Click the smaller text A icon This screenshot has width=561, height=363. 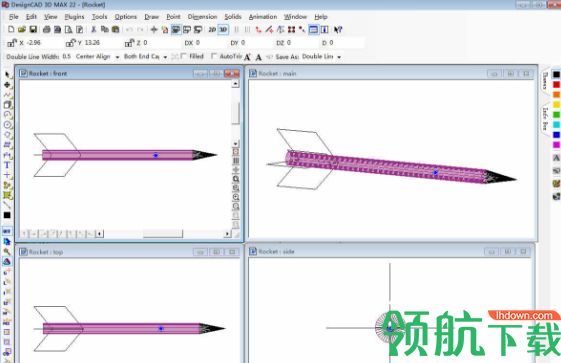(x=259, y=57)
